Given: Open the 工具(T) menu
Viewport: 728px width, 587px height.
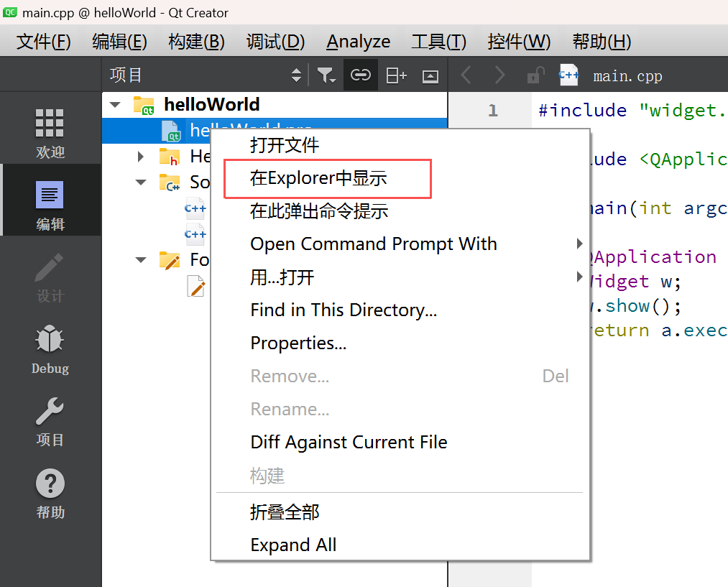Looking at the screenshot, I should click(439, 42).
